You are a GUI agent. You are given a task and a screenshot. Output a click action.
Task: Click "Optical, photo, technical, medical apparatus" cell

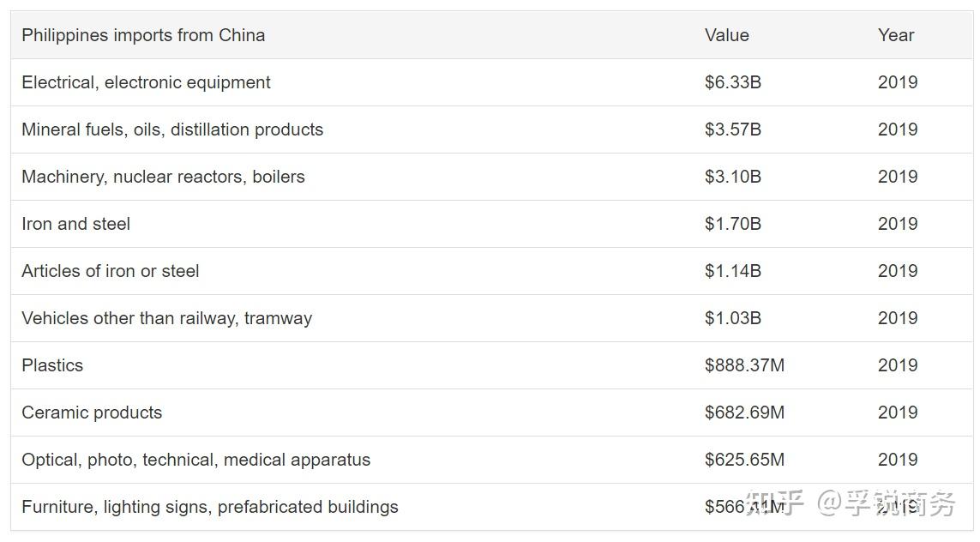(195, 460)
